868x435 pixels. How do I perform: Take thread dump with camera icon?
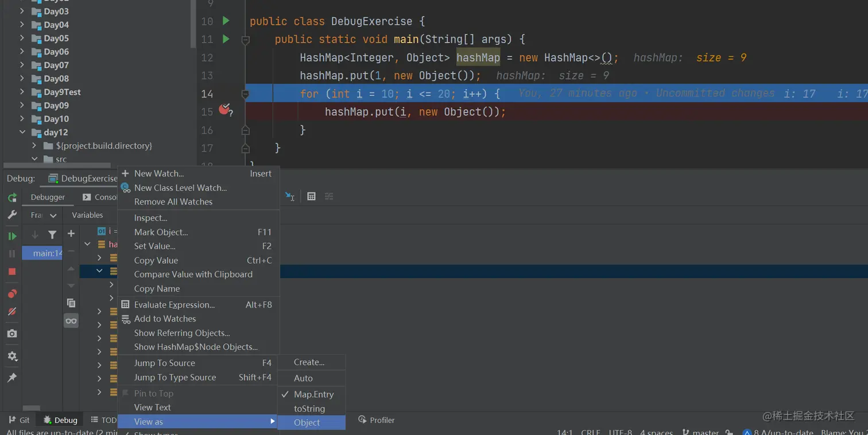pos(12,333)
